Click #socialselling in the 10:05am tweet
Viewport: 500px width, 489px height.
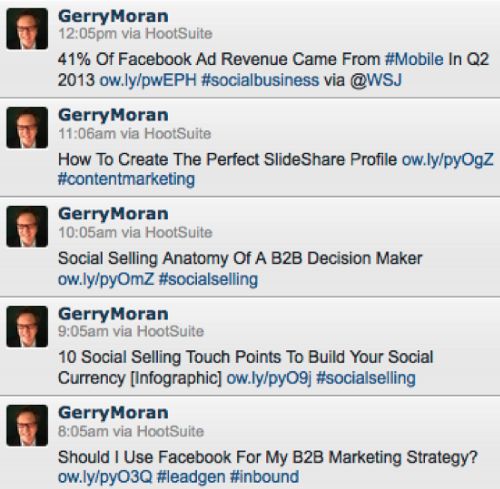coord(208,279)
